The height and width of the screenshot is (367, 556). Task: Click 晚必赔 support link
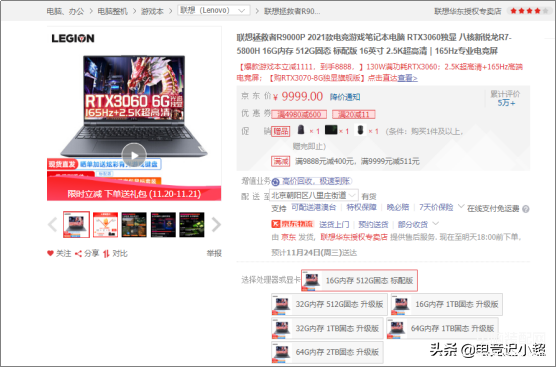[x=398, y=207]
